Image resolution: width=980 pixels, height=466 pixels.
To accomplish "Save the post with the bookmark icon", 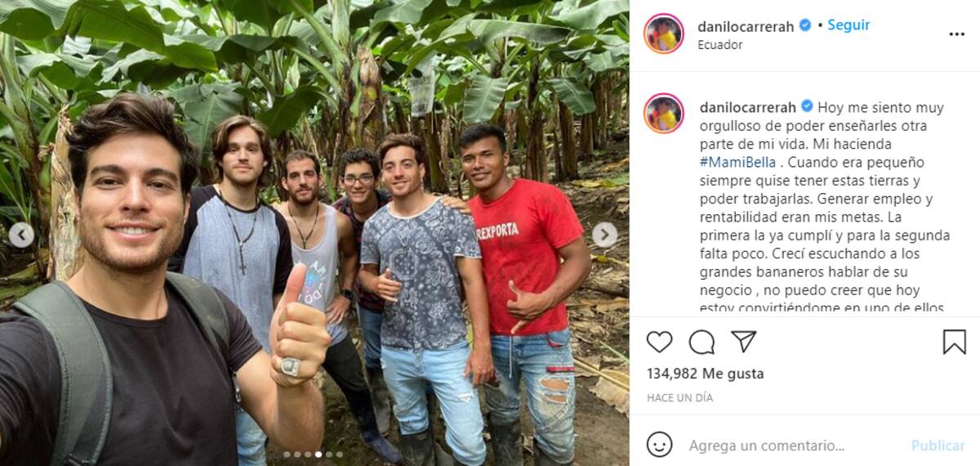I will point(954,342).
